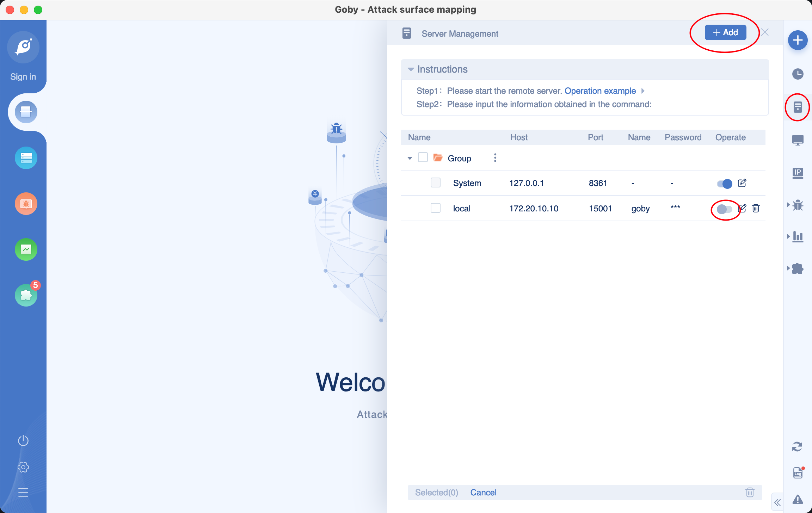
Task: Click the power icon in left sidebar
Action: pos(23,440)
